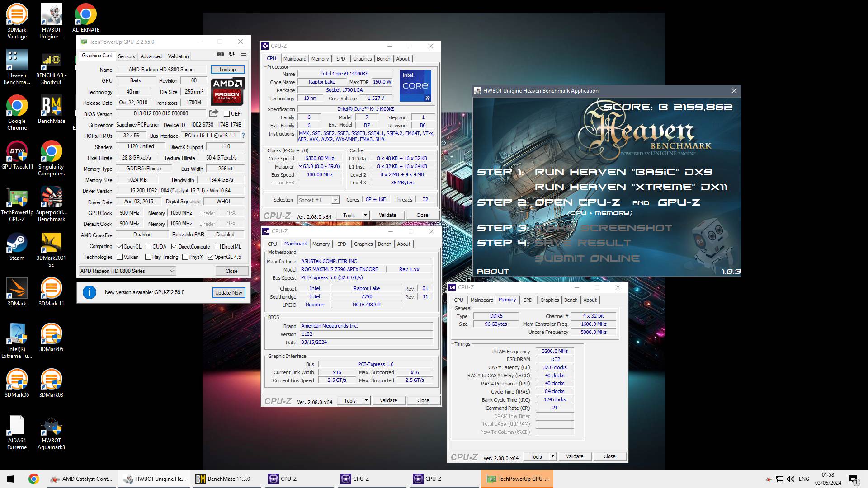Open TechPowerUp GPU-Z desktop icon

(17, 204)
